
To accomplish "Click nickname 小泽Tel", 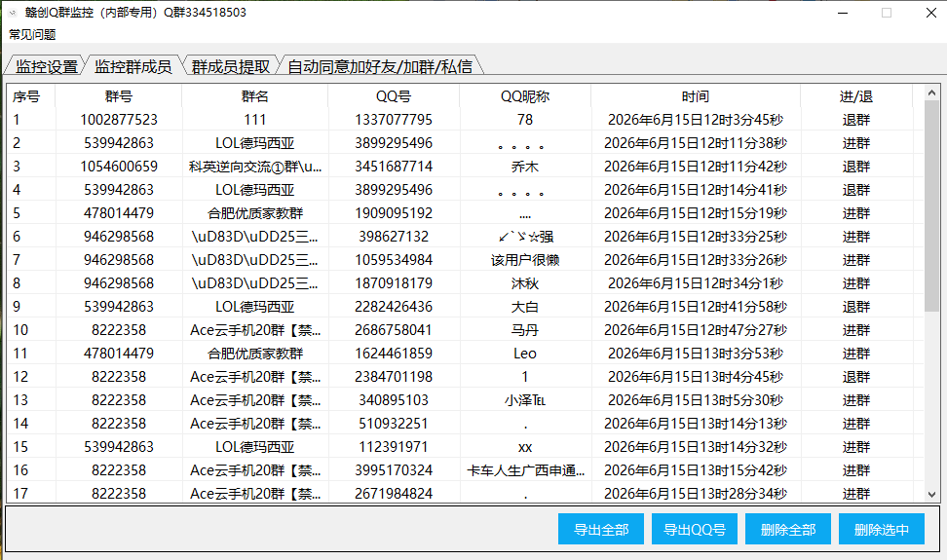I will [x=525, y=400].
